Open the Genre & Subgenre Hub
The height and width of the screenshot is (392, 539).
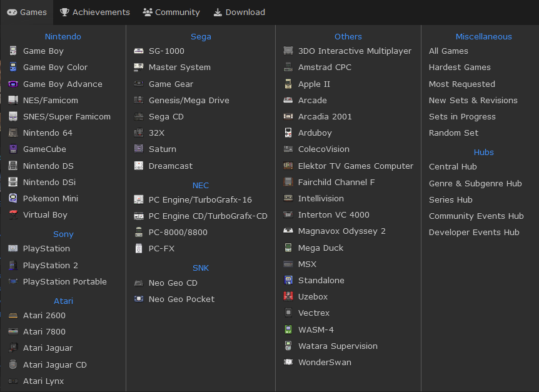[475, 183]
